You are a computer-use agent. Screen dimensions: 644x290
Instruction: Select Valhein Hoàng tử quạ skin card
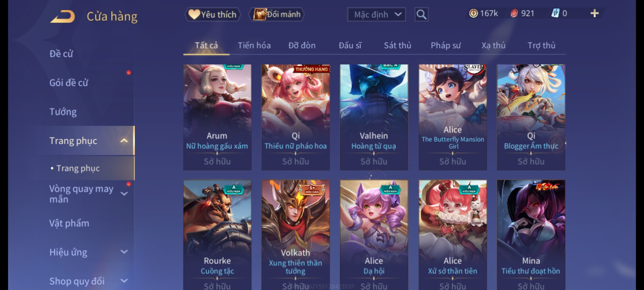point(374,117)
